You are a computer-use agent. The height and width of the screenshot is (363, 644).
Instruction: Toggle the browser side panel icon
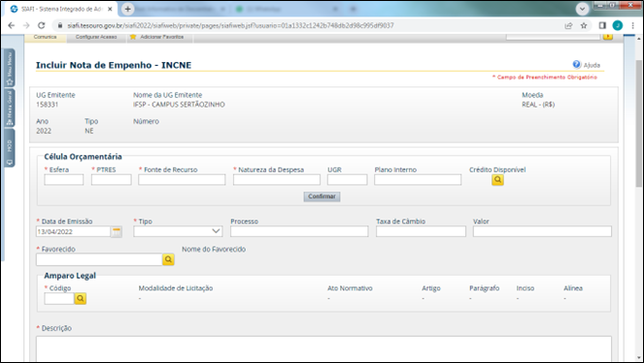point(602,25)
